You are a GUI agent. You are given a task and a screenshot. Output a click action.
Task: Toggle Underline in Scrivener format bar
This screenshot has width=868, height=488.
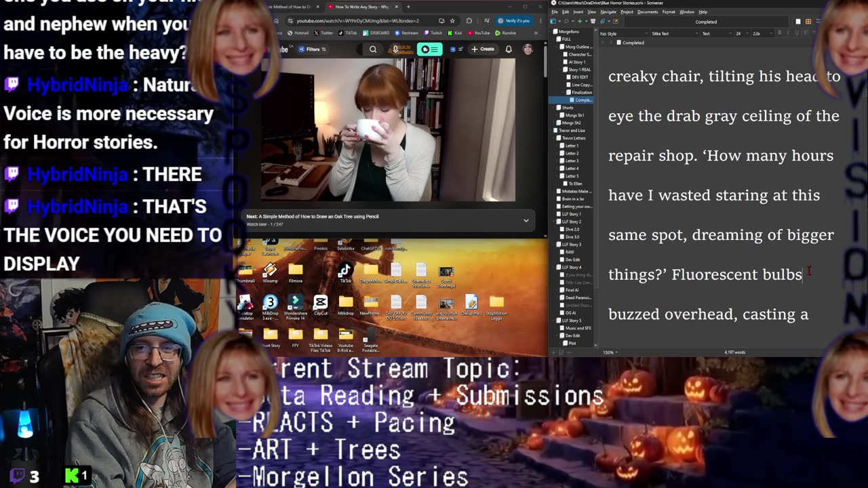coord(797,34)
